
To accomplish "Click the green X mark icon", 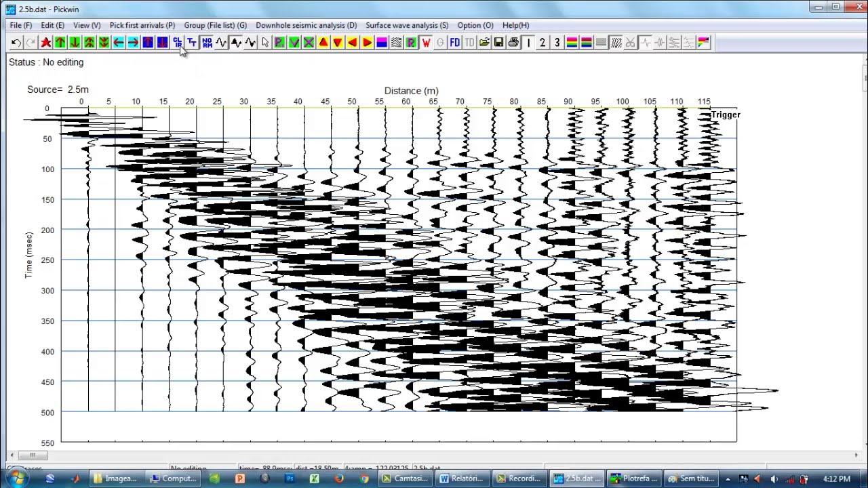I will [x=309, y=43].
